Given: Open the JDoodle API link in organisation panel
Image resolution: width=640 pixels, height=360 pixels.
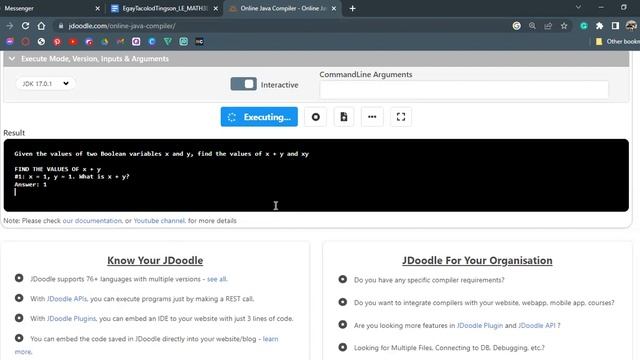Looking at the screenshot, I should 536,325.
